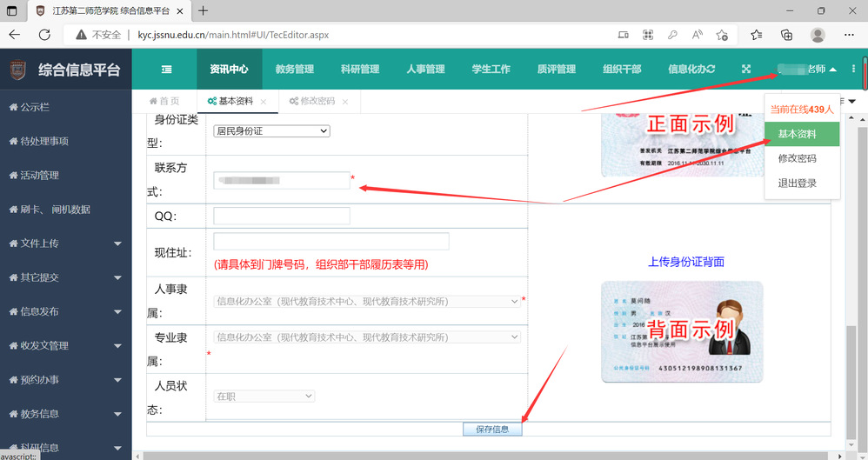This screenshot has height=460, width=868.
Task: Choose 退出登录 from the user menu
Action: [x=797, y=183]
